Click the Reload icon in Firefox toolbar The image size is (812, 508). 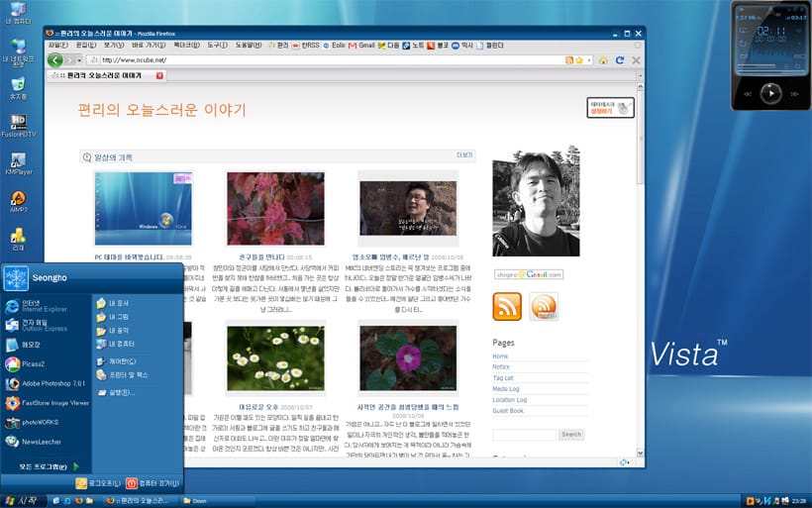click(x=619, y=59)
